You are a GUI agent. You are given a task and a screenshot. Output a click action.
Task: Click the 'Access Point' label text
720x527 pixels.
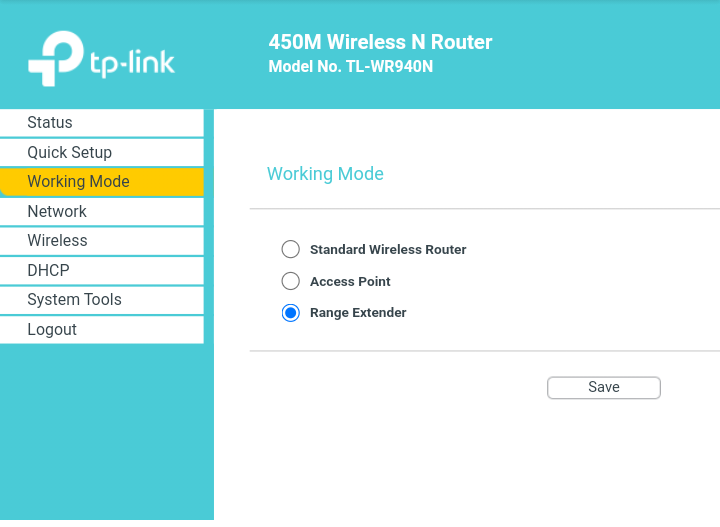click(x=350, y=281)
